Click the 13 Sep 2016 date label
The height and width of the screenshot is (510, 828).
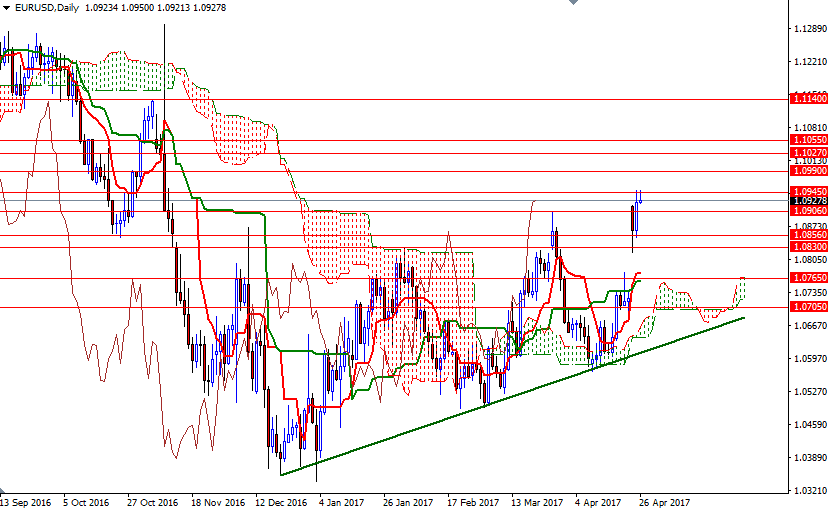(25, 503)
